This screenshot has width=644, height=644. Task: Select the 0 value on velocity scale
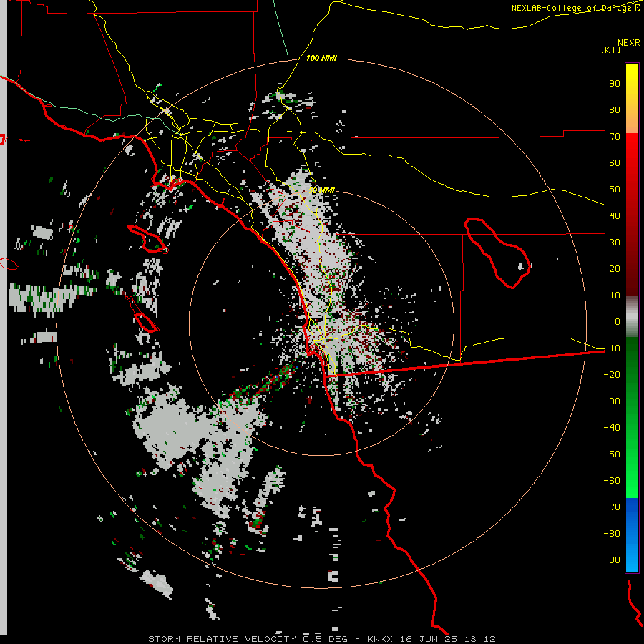[x=618, y=322]
